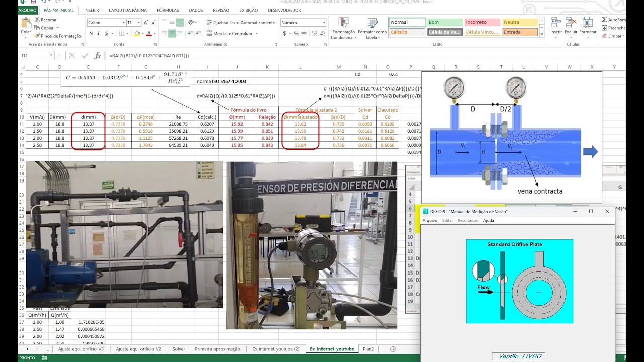644x362 pixels.
Task: Align cell content to the bottom
Action: tap(180, 23)
